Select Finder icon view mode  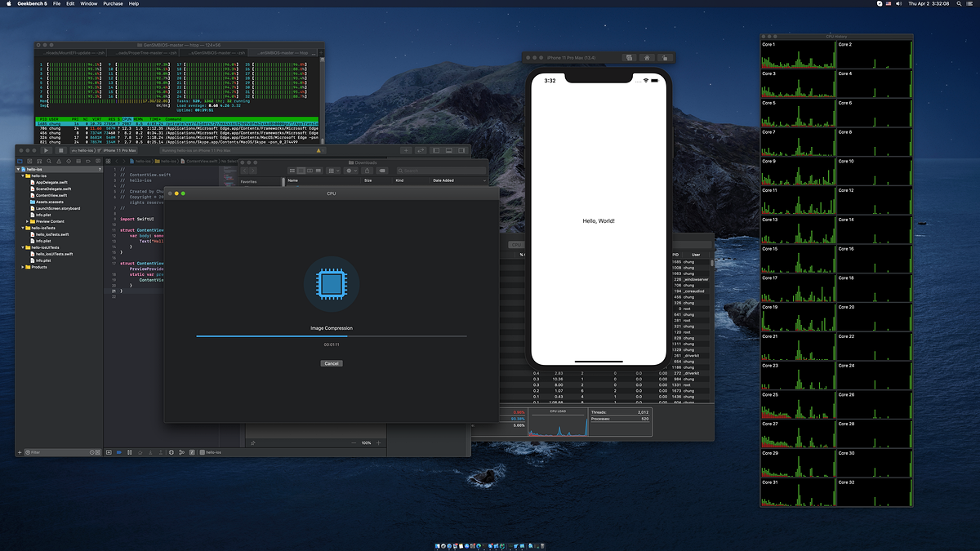[292, 171]
